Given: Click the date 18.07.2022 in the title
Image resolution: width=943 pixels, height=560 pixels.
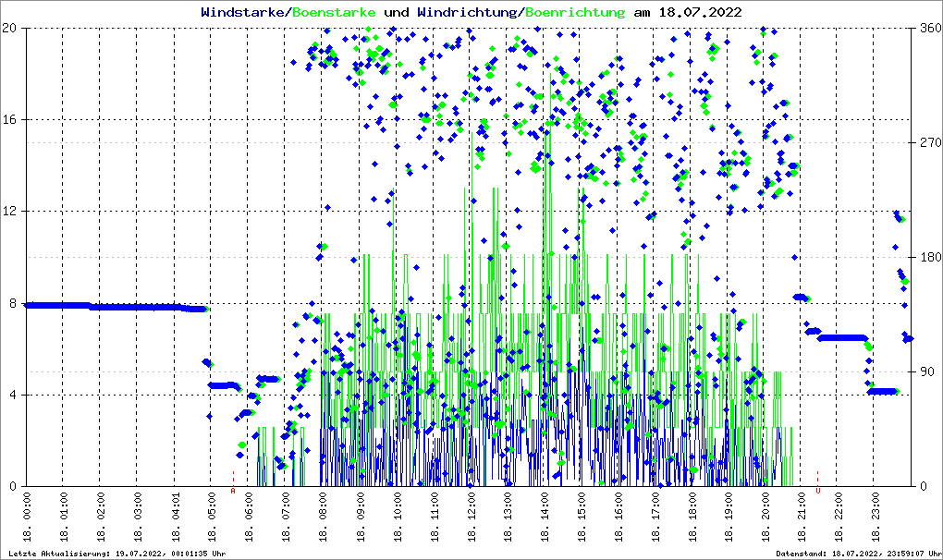Looking at the screenshot, I should pyautogui.click(x=699, y=13).
